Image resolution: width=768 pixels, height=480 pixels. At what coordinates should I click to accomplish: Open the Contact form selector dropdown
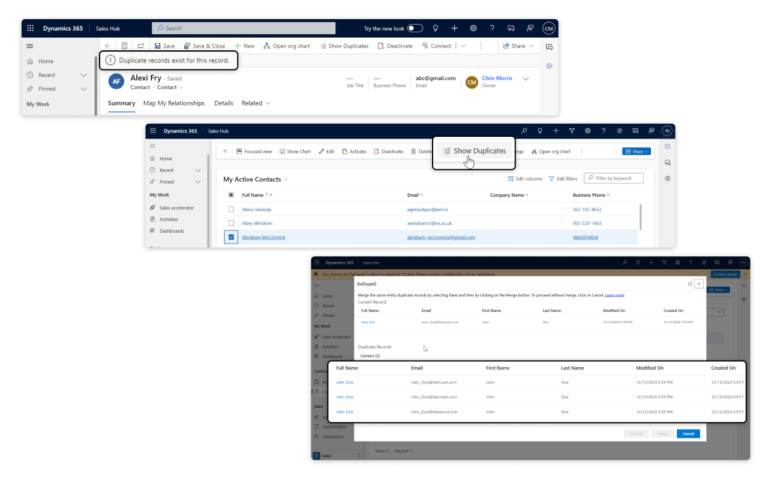pos(170,87)
